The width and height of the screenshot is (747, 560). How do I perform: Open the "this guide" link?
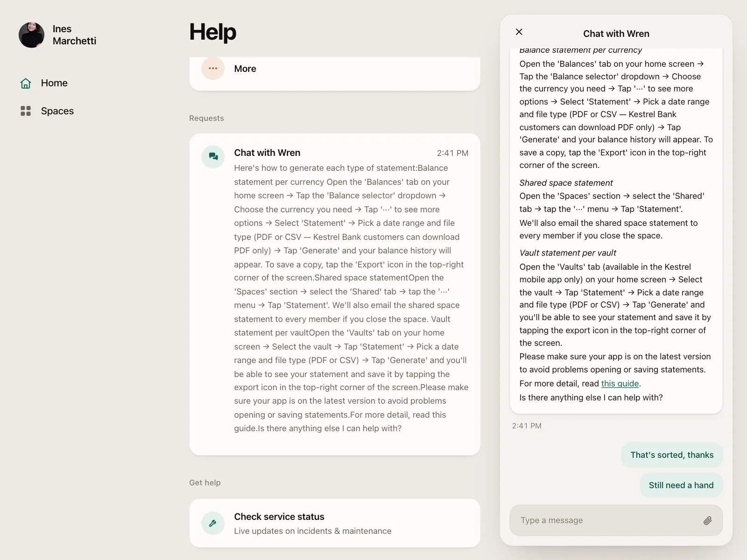coord(620,384)
